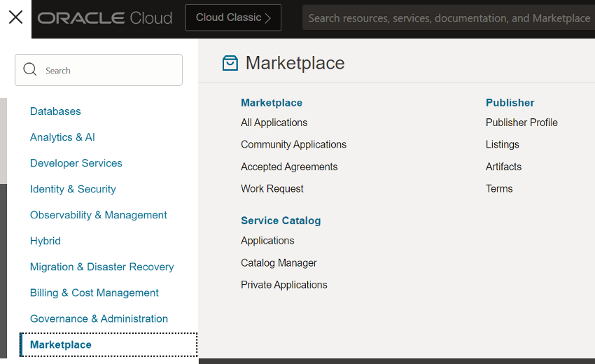The image size is (595, 364).
Task: Open Publisher Profile
Action: pos(521,122)
